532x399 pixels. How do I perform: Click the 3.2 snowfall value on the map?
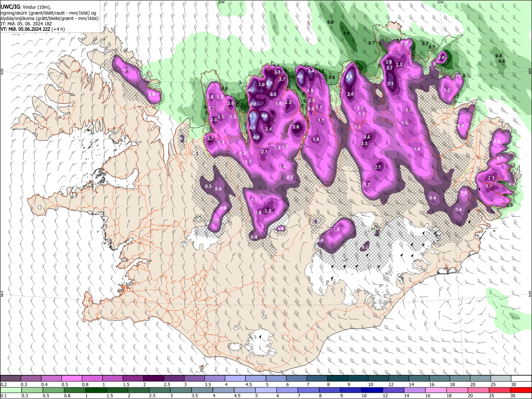(x=364, y=144)
